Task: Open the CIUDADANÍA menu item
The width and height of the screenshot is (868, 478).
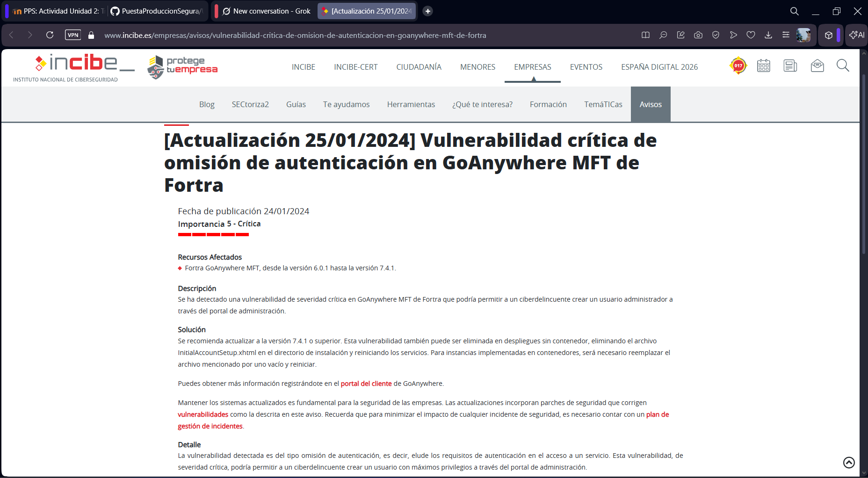Action: point(419,67)
